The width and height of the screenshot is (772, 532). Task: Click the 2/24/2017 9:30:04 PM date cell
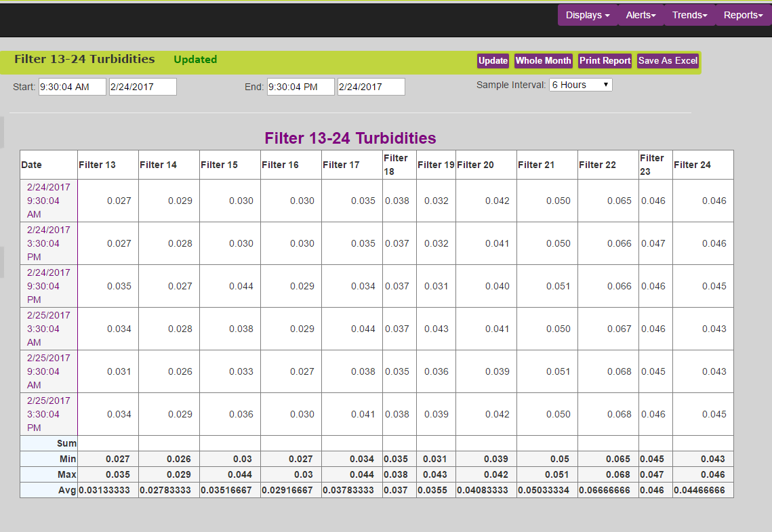point(49,286)
